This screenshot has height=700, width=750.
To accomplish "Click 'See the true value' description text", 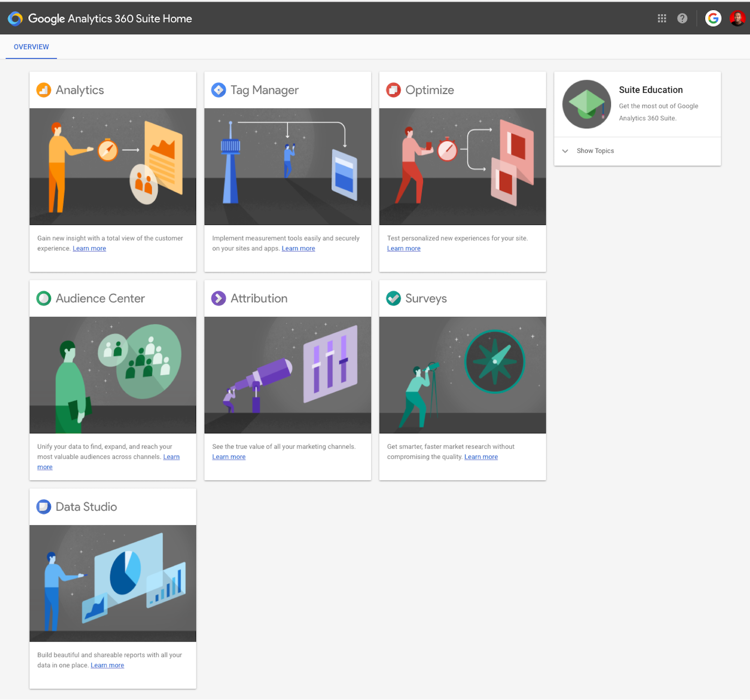I will click(284, 447).
